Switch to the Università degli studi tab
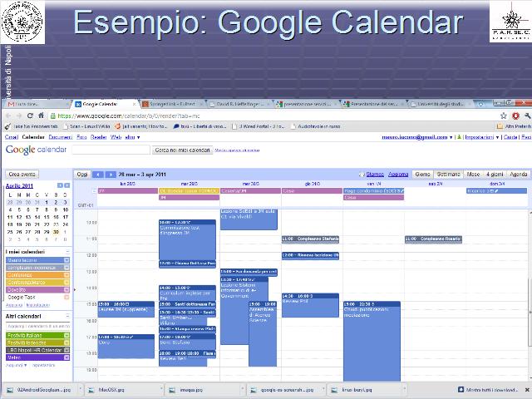Screen dimensions: 532x399 (440, 104)
